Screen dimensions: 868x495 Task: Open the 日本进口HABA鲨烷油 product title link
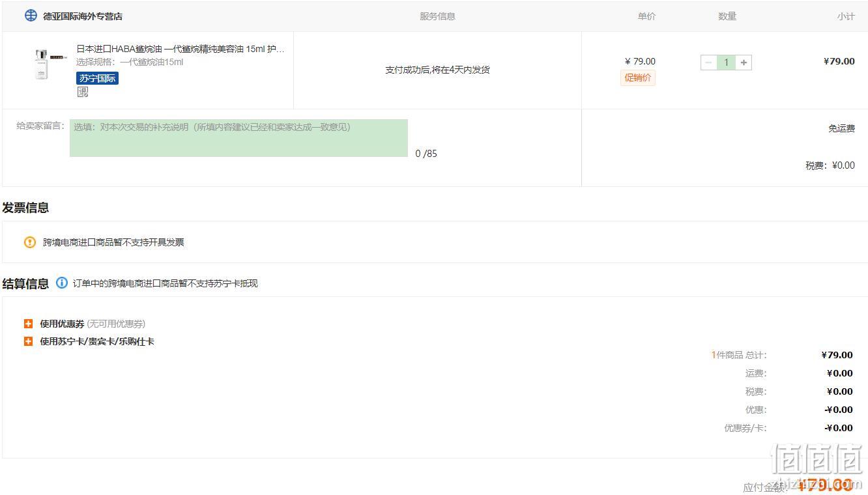point(181,49)
